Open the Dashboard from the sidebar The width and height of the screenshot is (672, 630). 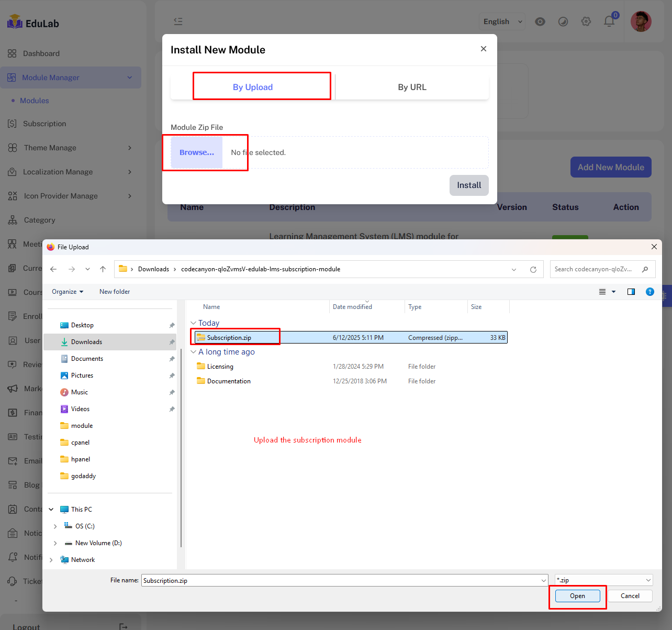pyautogui.click(x=41, y=53)
